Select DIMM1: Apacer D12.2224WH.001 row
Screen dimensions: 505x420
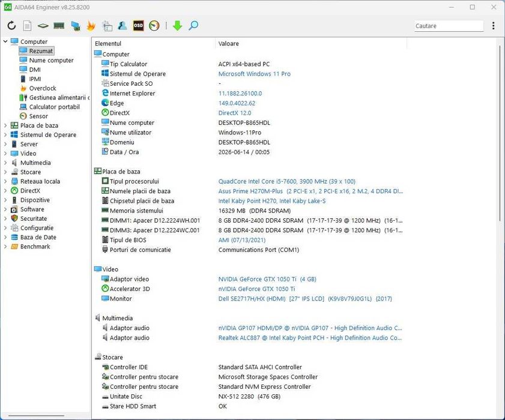pyautogui.click(x=248, y=220)
